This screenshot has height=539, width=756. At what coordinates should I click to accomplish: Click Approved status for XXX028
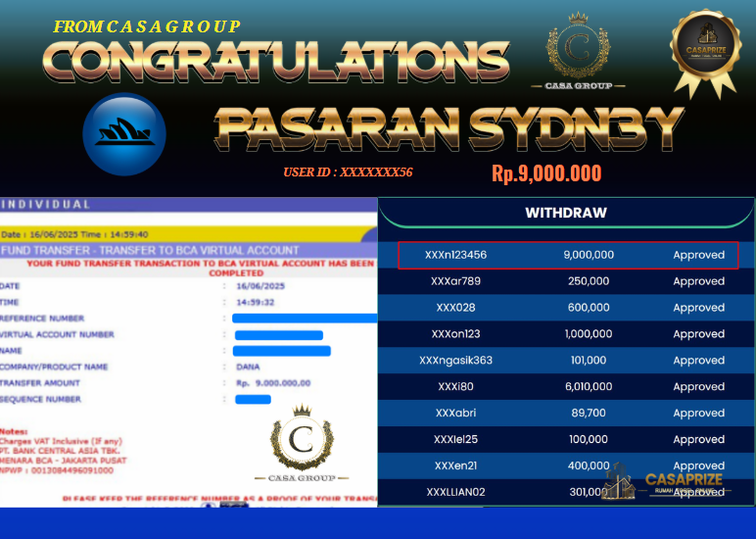698,308
